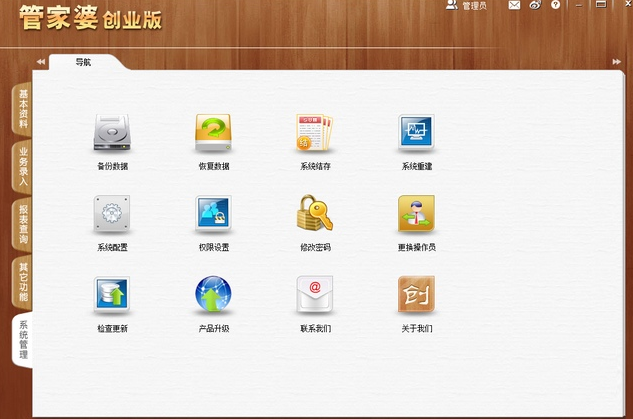Screen dimensions: 633x419
Task: Click the 系统配置 label text
Action: click(x=113, y=247)
